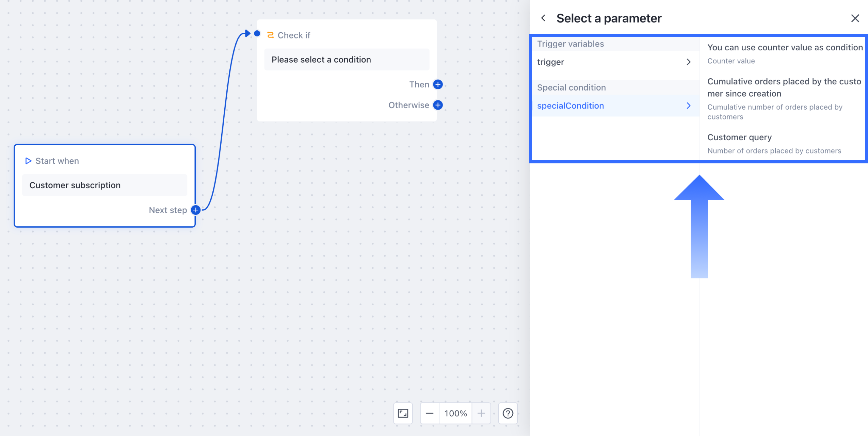Expand the specialCondition chevron
Screen dimensions: 868x436
point(688,106)
